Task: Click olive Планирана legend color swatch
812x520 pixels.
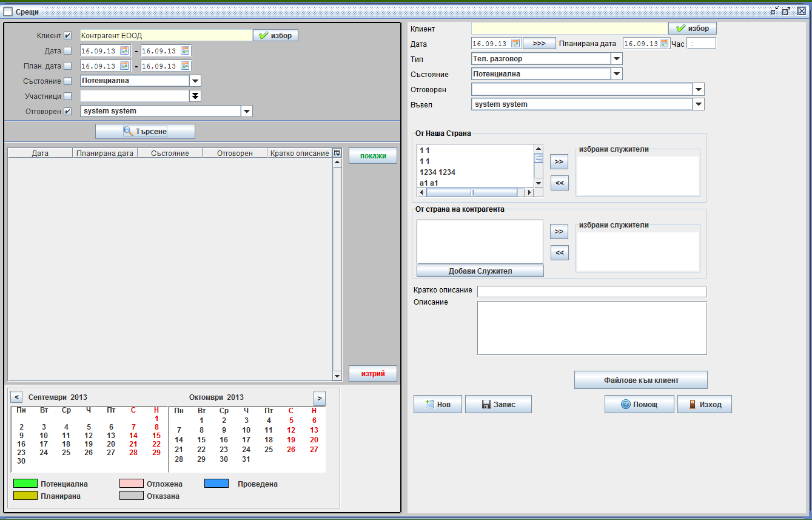Action: click(25, 496)
